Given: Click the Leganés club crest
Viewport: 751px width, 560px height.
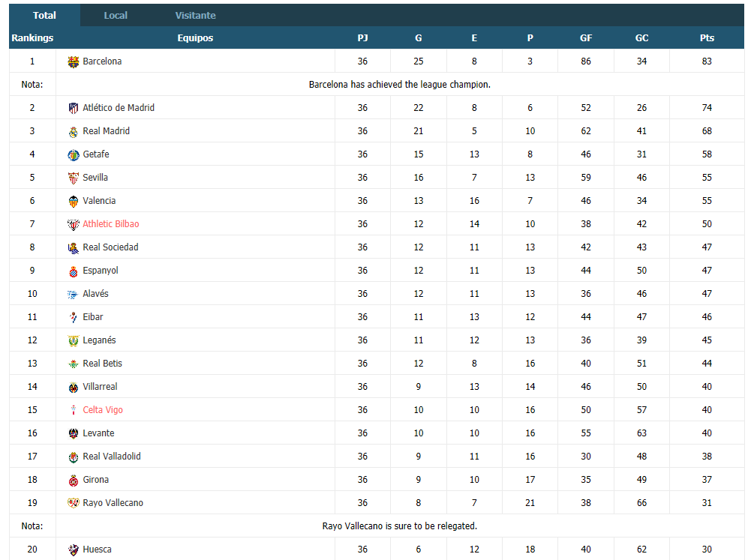Looking at the screenshot, I should point(74,341).
